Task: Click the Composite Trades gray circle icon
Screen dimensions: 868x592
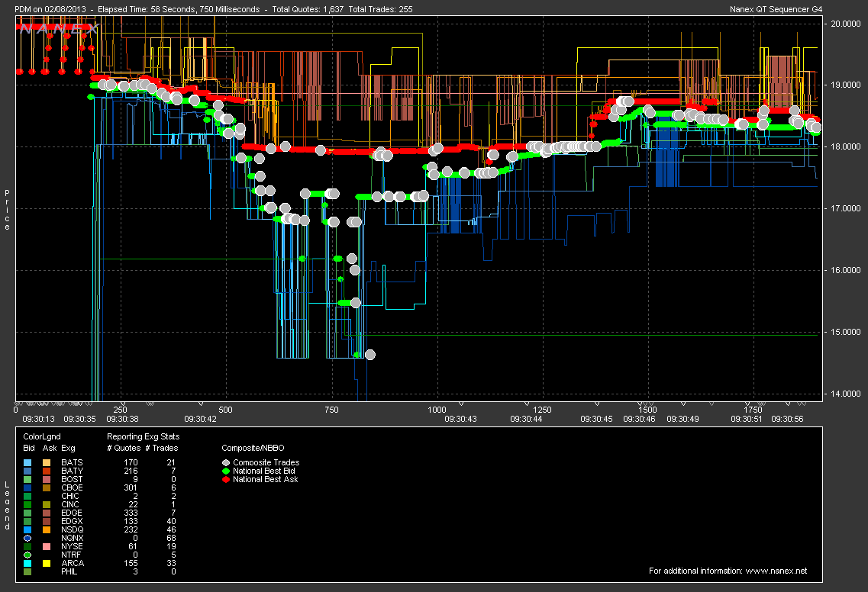Action: (225, 462)
